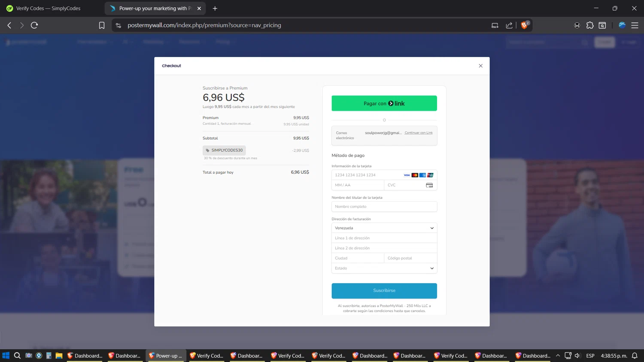644x362 pixels.
Task: Open Windows search from the taskbar
Action: [17, 356]
